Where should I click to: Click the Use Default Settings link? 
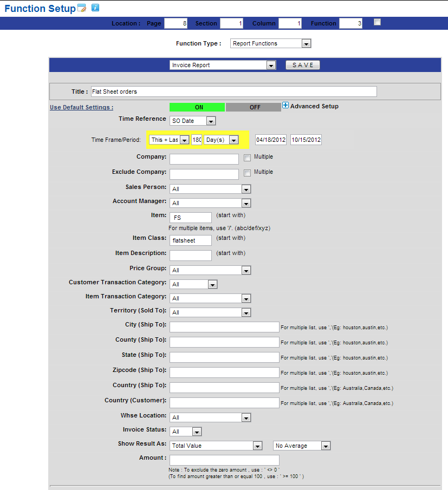pyautogui.click(x=81, y=107)
